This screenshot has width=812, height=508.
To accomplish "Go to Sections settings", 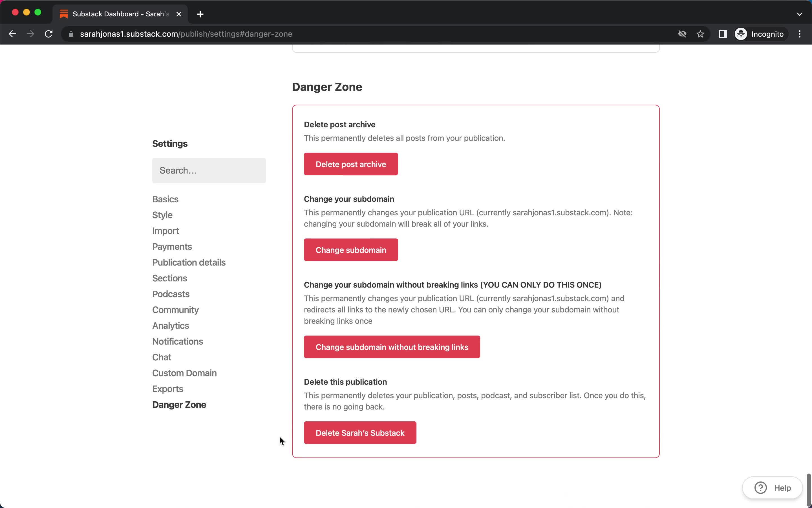I will [169, 278].
